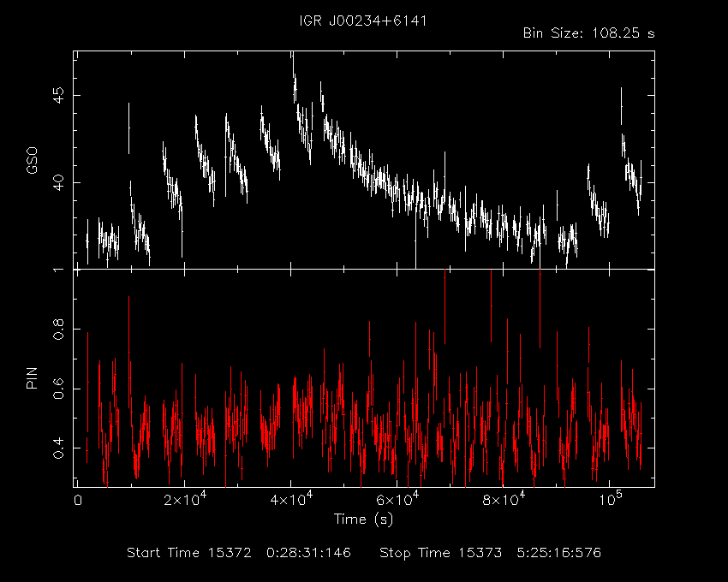This screenshot has width=728, height=582.
Task: Click the x-axis tick label "10⁵"
Action: 610,499
